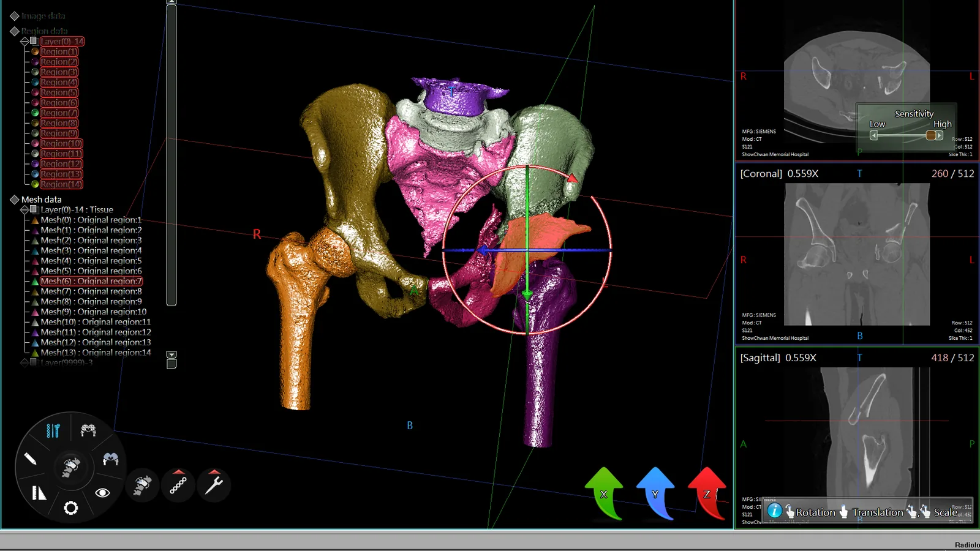Click scrollbar down arrow in tree panel
This screenshot has height=551, width=980.
[x=171, y=355]
